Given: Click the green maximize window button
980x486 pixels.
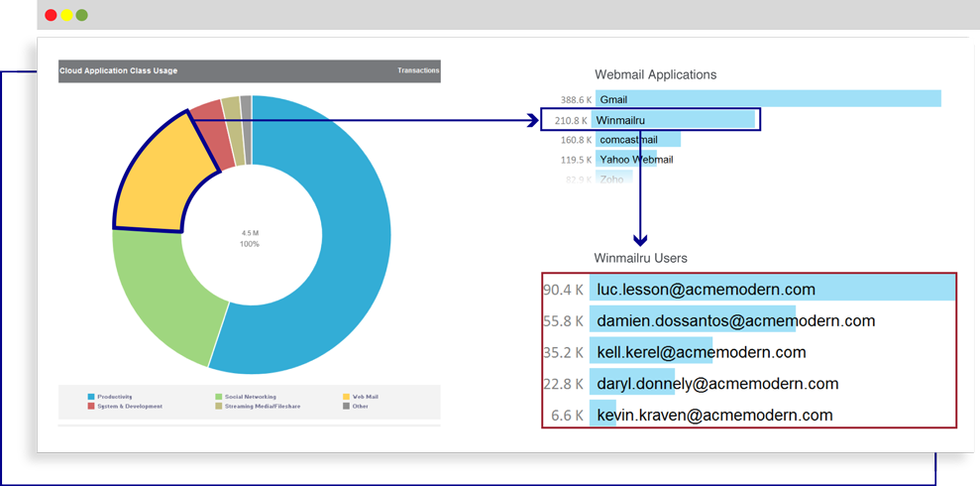Looking at the screenshot, I should [82, 15].
